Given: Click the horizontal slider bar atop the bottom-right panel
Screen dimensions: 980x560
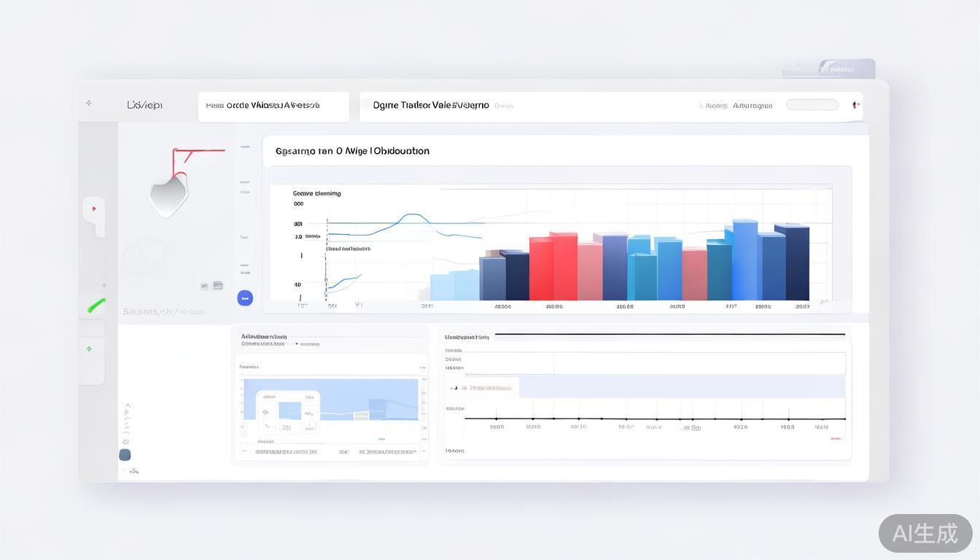Looking at the screenshot, I should pos(669,335).
